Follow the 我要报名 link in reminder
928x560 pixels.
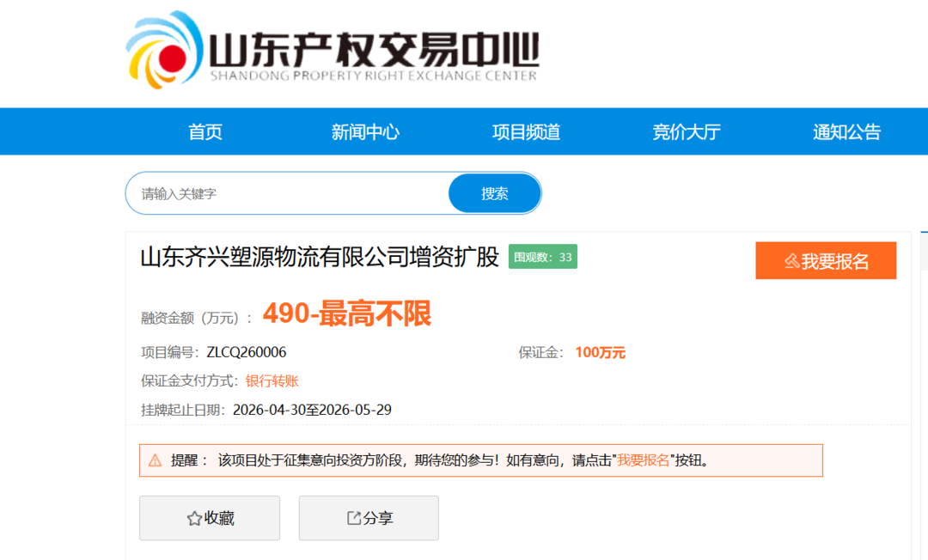pos(644,460)
